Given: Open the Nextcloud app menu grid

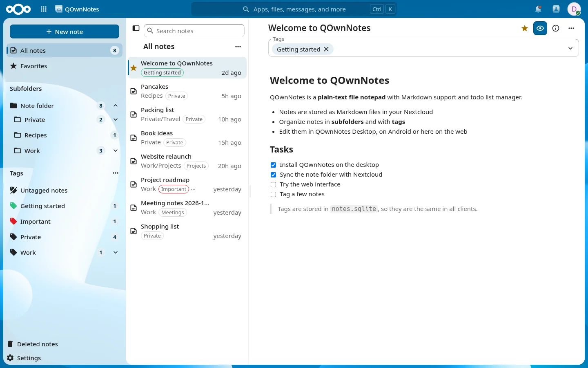Looking at the screenshot, I should point(44,9).
